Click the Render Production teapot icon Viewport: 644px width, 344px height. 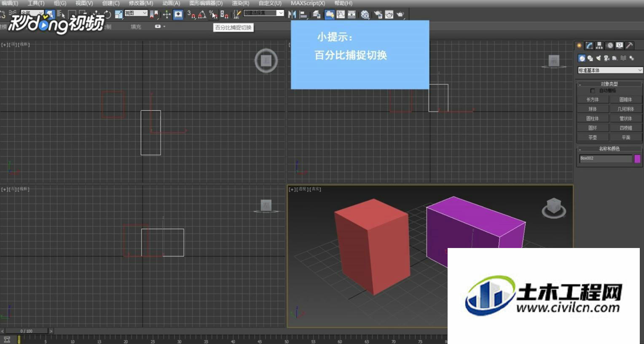400,15
